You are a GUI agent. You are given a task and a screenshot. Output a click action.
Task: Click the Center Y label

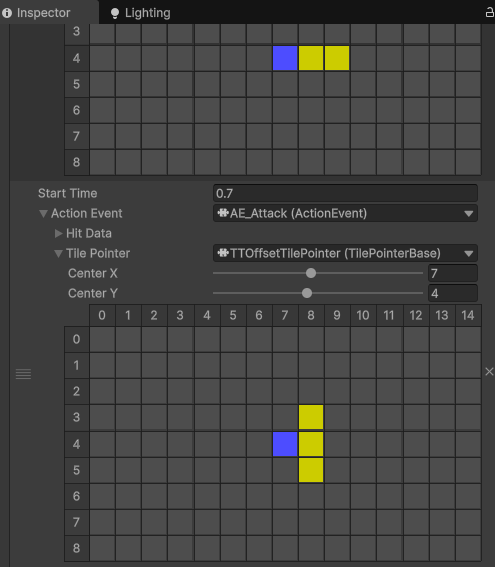click(93, 293)
